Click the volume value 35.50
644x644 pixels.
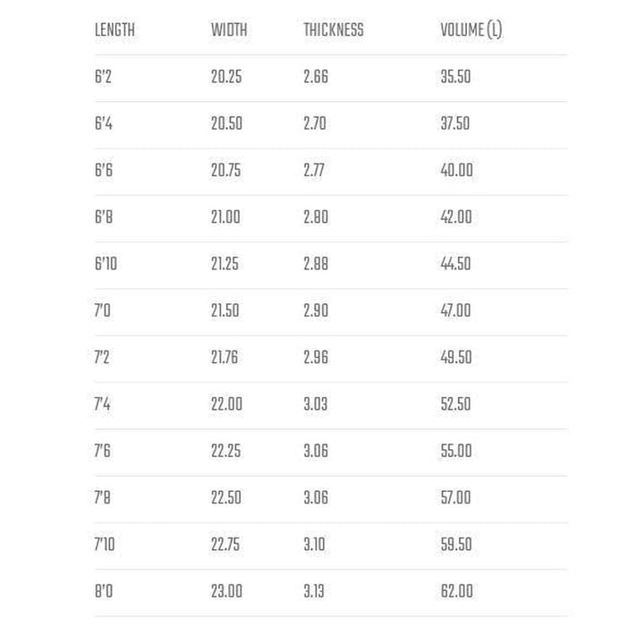coord(455,77)
